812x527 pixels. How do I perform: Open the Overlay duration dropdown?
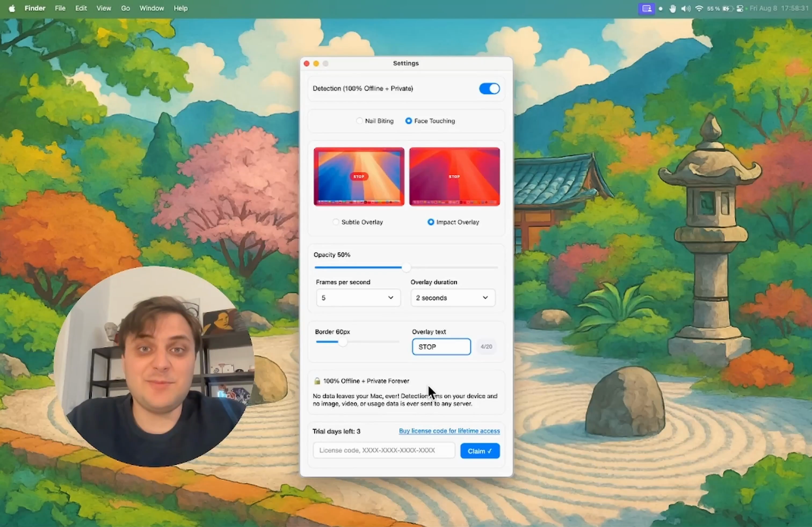(x=453, y=298)
